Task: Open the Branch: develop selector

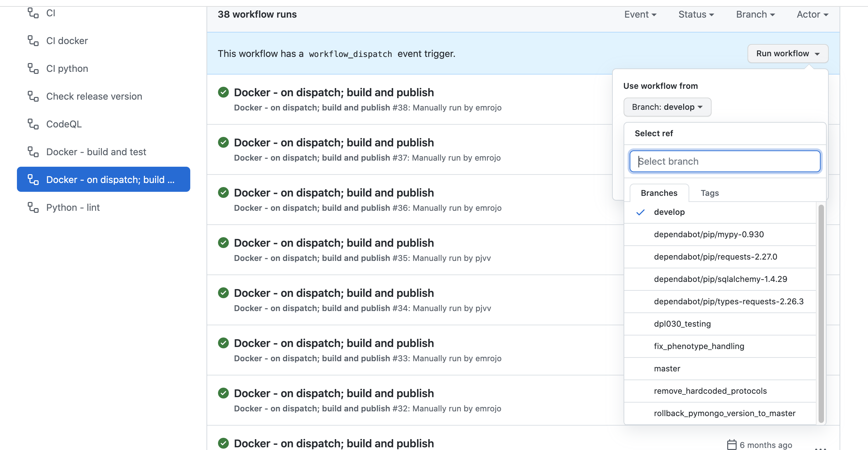Action: click(x=667, y=107)
